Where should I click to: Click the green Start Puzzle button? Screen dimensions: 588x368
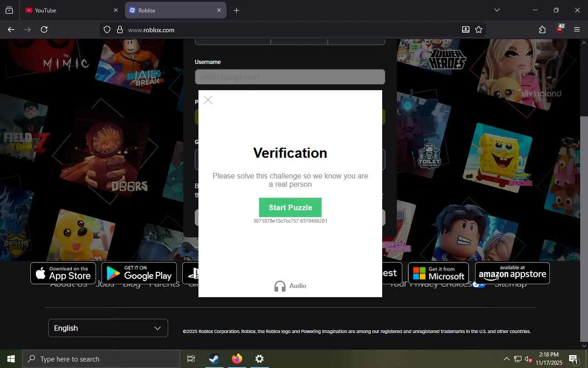pyautogui.click(x=290, y=207)
